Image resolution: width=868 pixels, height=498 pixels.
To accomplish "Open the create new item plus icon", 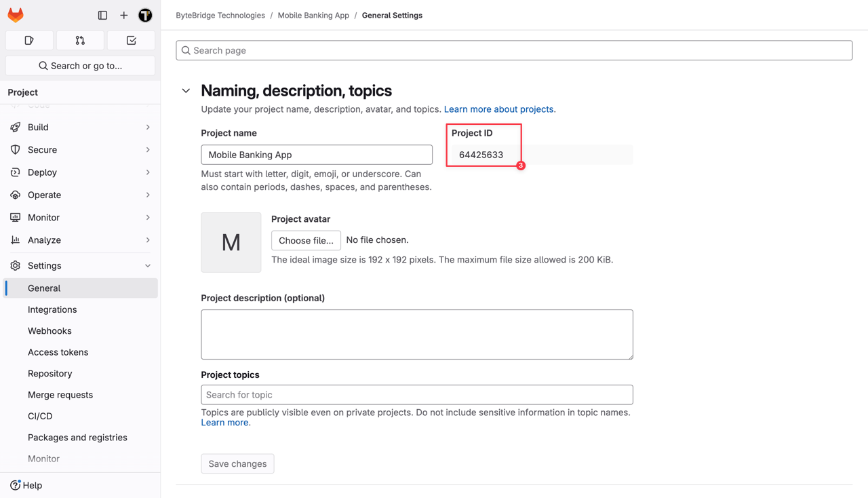I will pos(123,14).
